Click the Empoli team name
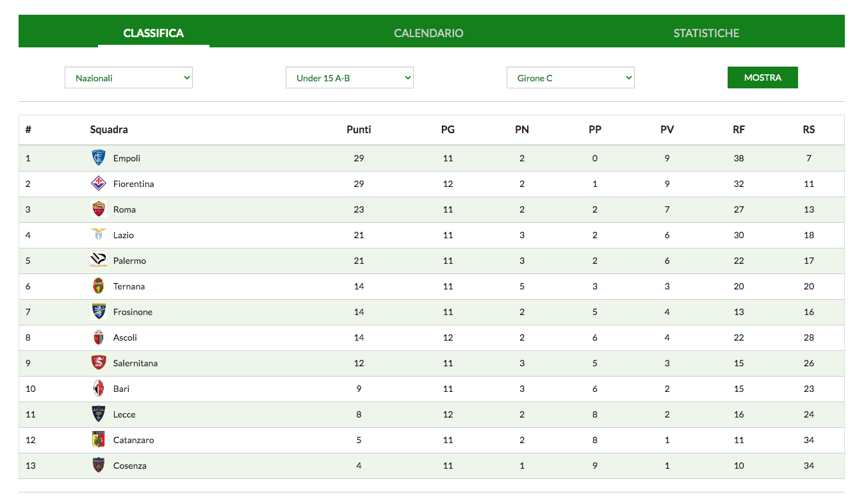 coord(127,158)
